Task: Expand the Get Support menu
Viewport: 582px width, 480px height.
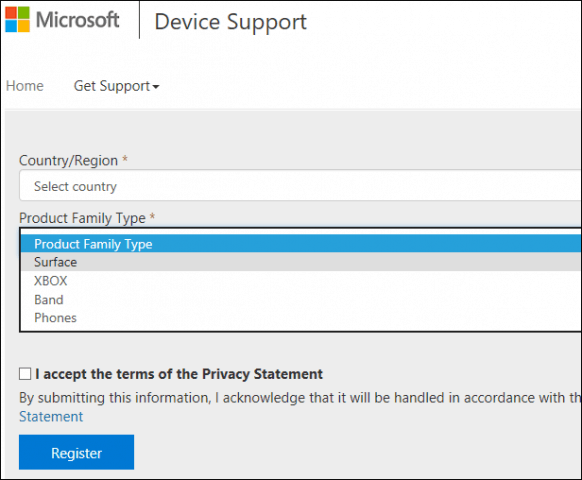Action: point(116,86)
